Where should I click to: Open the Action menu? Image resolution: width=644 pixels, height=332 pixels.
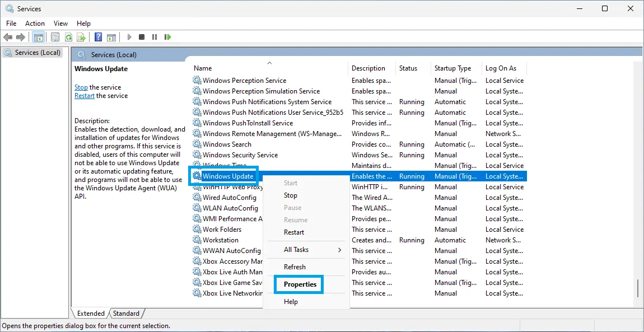35,24
